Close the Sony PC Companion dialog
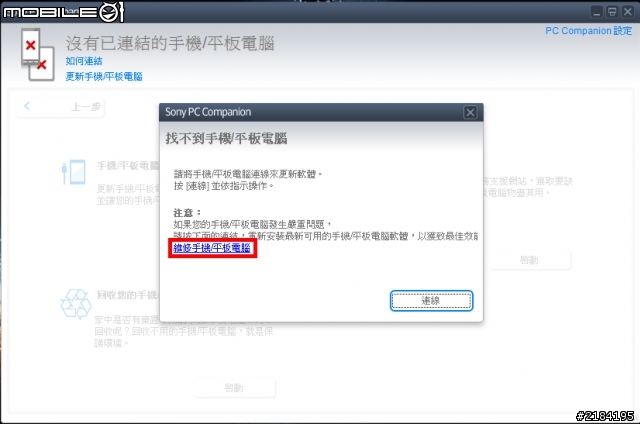 pos(470,112)
